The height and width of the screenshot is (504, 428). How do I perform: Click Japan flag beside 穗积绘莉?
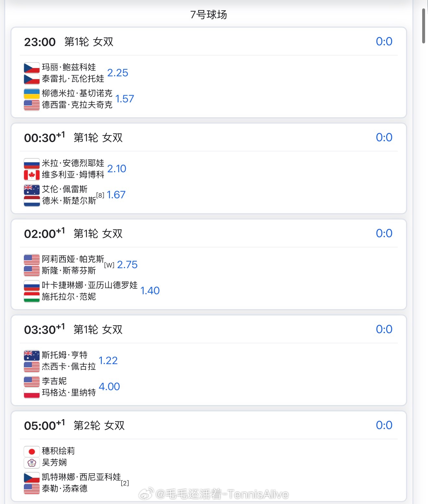(x=31, y=451)
